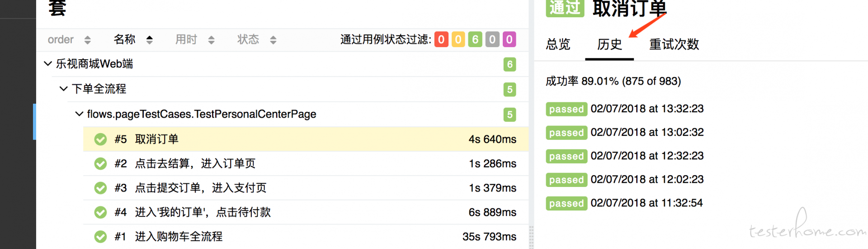The width and height of the screenshot is (868, 249).
Task: Click passed check icon of #5
Action: click(x=100, y=139)
